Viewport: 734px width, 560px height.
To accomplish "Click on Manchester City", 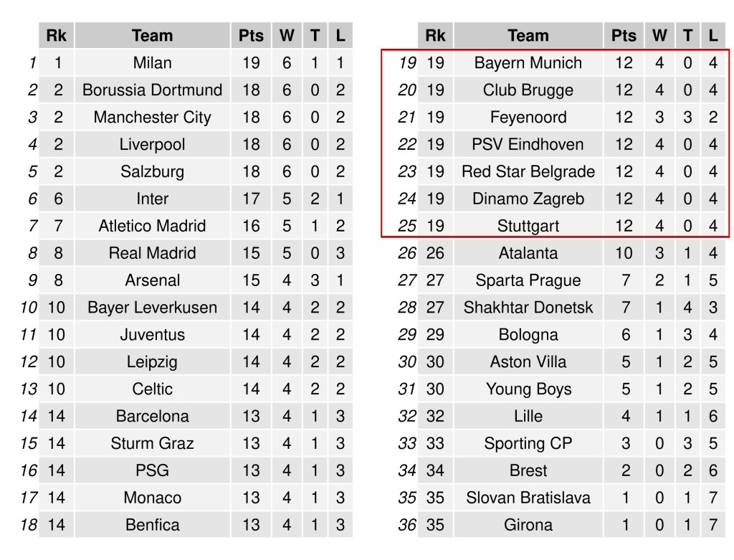I will coord(152,118).
